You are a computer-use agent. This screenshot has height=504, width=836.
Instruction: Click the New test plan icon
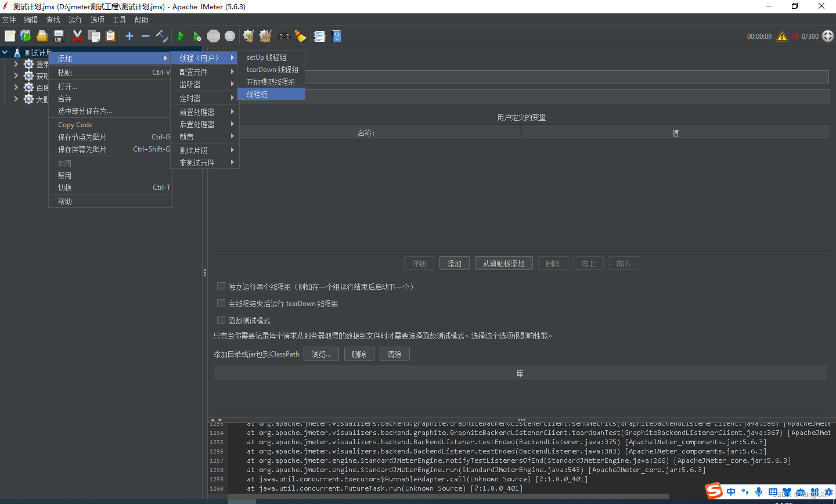pyautogui.click(x=10, y=36)
